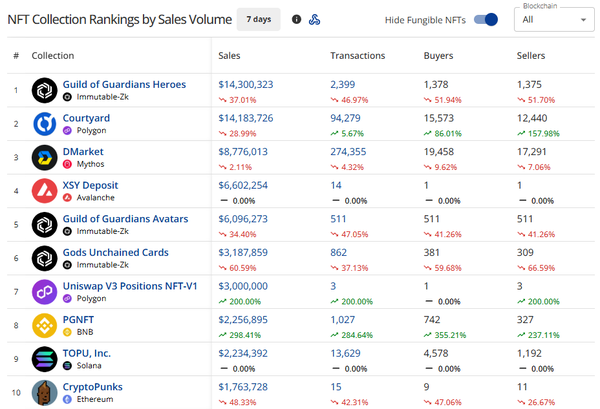Open the Courtyard collection link
Screen dimensions: 600x409
(86, 118)
